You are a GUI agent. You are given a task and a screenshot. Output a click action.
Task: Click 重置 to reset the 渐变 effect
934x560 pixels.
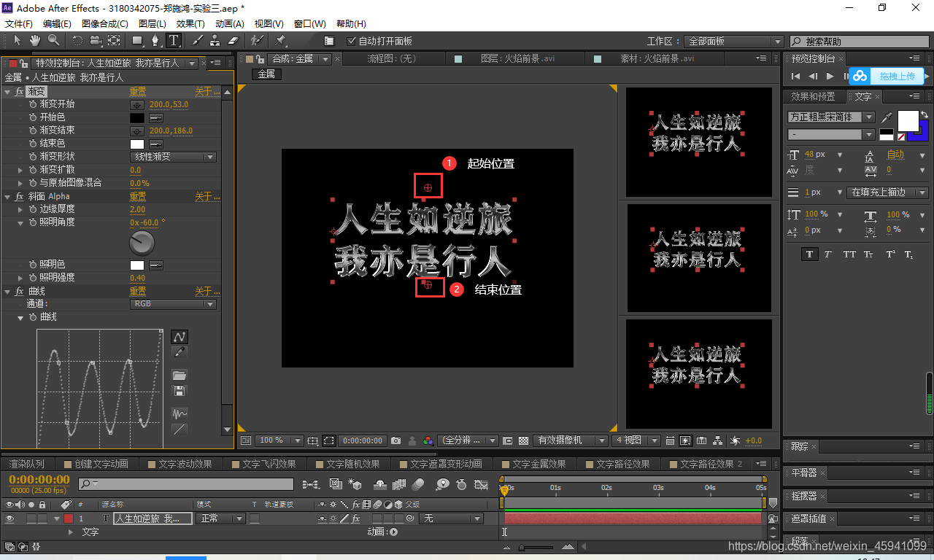pos(136,91)
